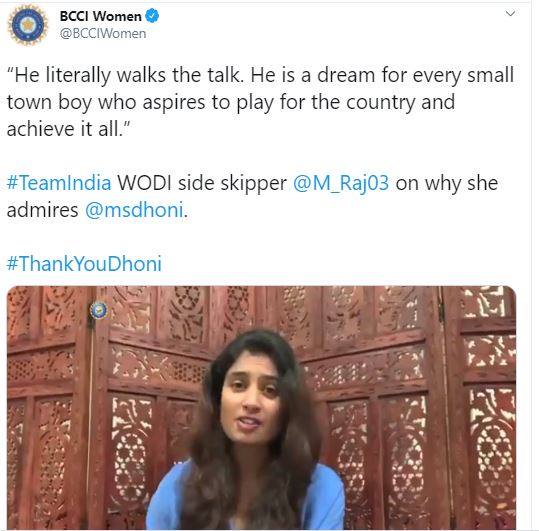Click the BCCI logo watermark in video
The width and height of the screenshot is (539, 531).
(x=99, y=310)
